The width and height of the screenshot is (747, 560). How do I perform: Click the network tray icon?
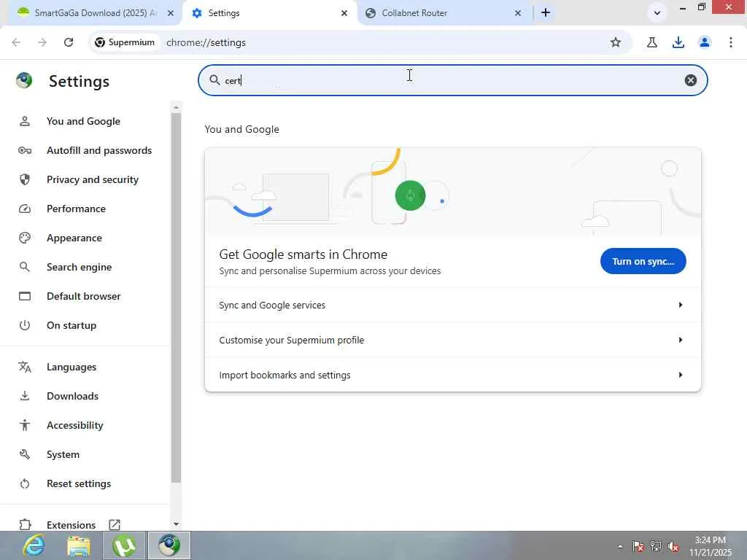point(656,546)
